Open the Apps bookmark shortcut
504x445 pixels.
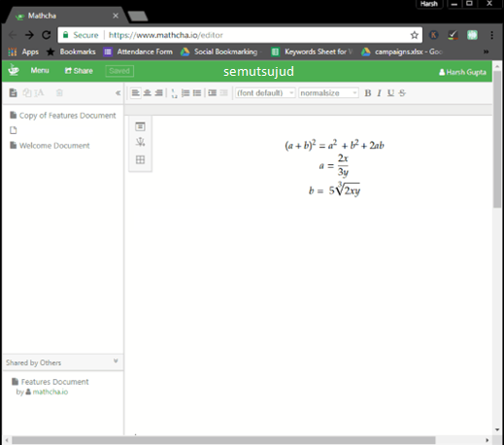pos(23,51)
